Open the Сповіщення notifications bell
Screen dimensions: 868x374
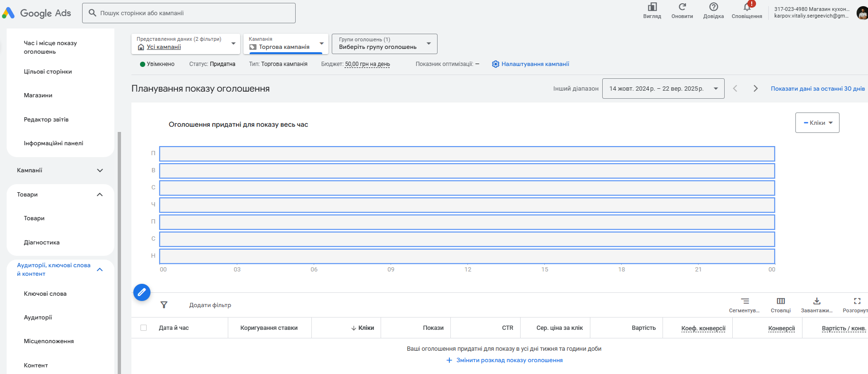(747, 8)
